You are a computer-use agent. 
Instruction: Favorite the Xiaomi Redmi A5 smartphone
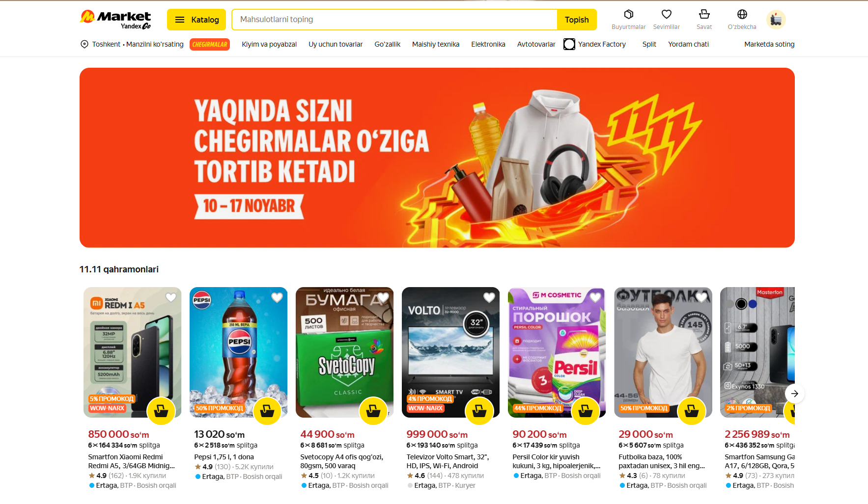point(171,297)
